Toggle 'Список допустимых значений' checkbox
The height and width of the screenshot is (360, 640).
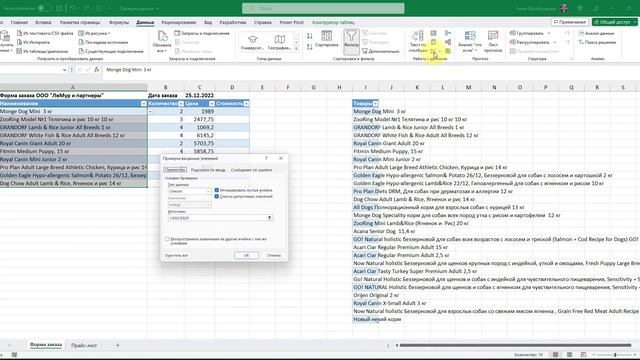[217, 196]
